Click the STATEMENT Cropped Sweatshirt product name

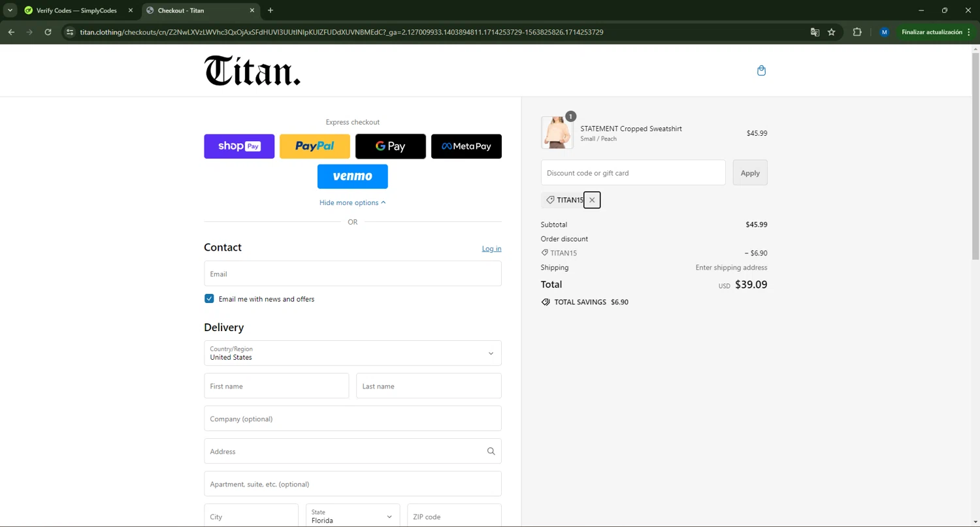[x=631, y=129]
